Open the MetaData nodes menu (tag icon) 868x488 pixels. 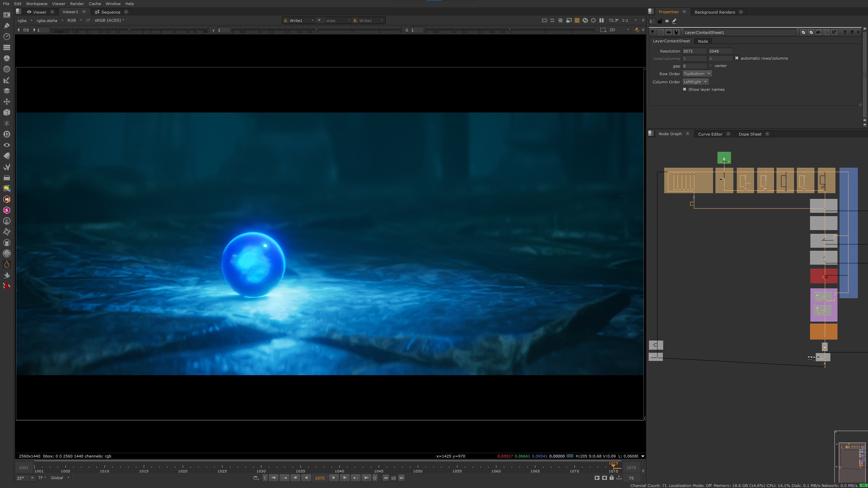[6, 156]
